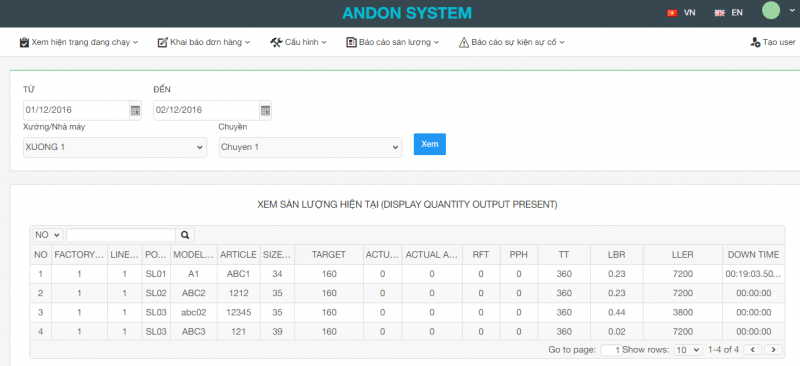
Task: Sort by the LBR column header
Action: tap(616, 254)
